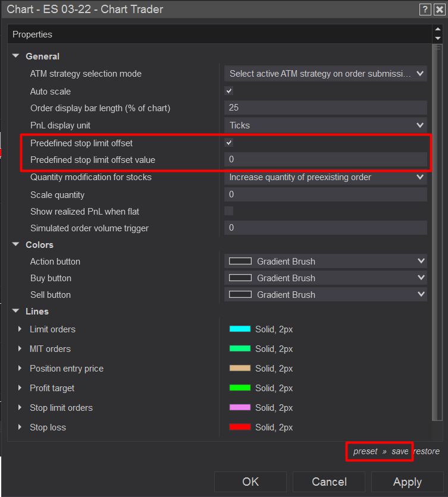Expand the Limit orders line settings
This screenshot has height=497, width=448.
(x=20, y=329)
